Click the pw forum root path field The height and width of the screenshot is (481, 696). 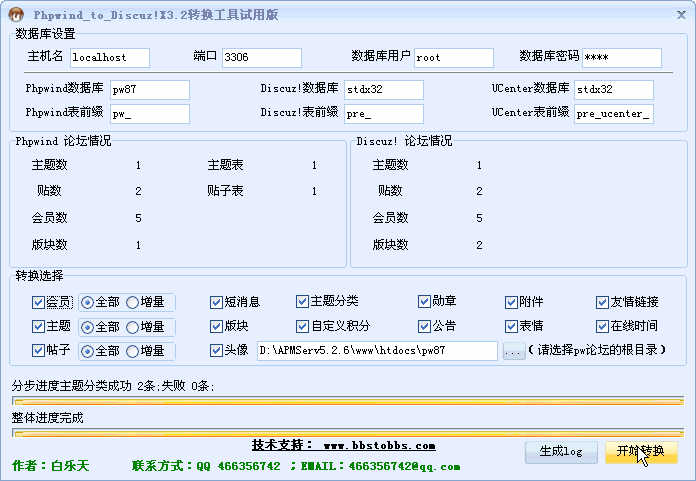377,351
